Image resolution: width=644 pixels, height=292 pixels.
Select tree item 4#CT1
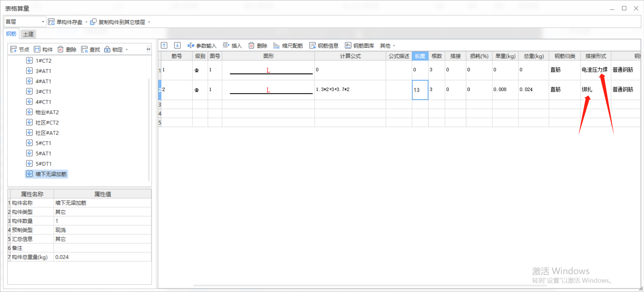43,102
